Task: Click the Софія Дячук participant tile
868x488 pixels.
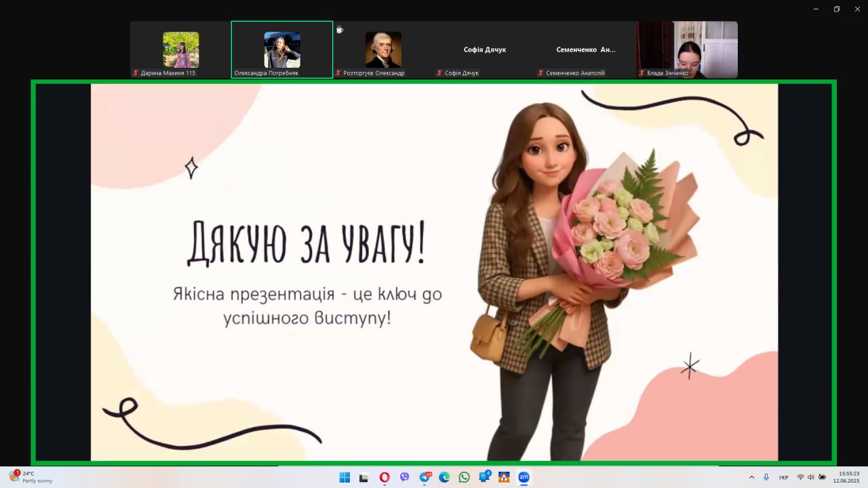Action: [484, 49]
